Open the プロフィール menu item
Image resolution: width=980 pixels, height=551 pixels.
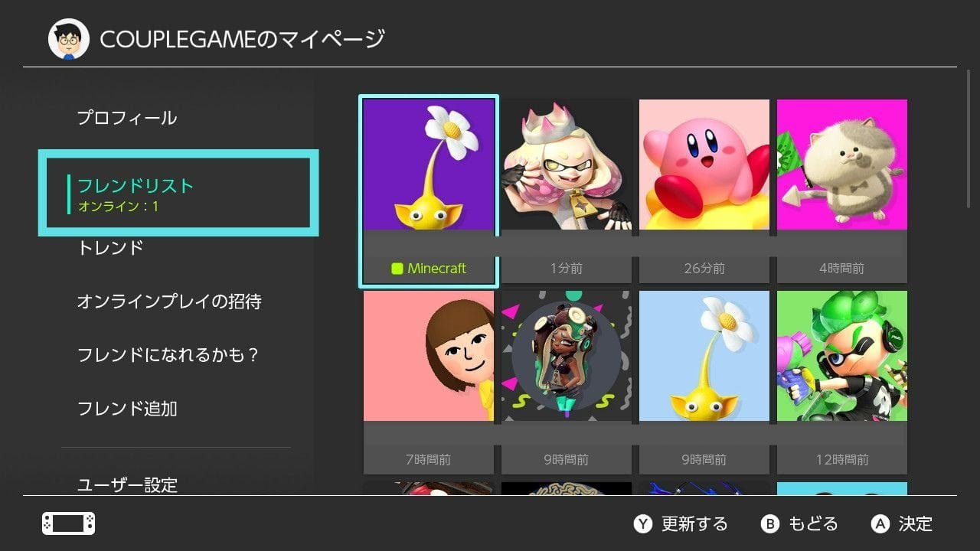127,118
